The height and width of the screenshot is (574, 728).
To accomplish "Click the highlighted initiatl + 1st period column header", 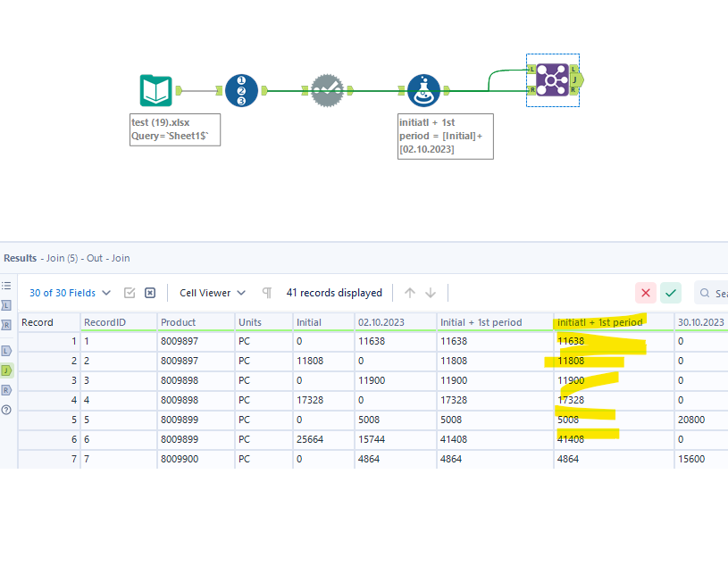I will point(599,321).
